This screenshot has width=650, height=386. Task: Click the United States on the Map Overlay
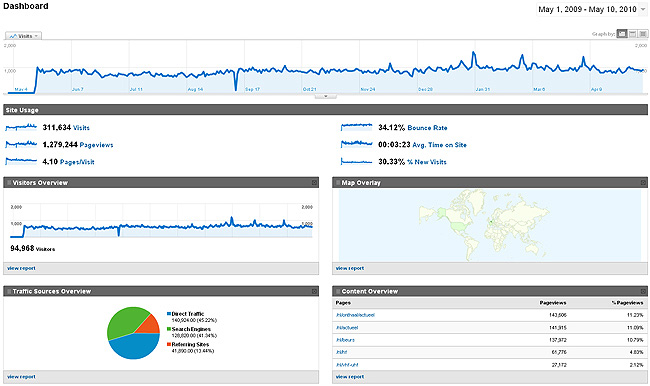pyautogui.click(x=457, y=226)
